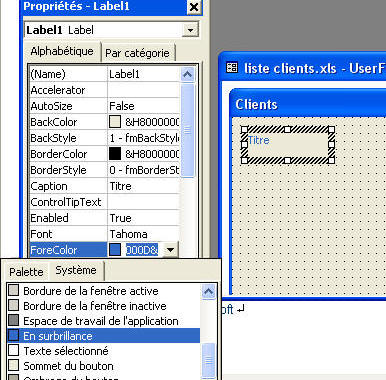This screenshot has height=380, width=386.
Task: Choose Bordure de la fenêtre active
Action: [103, 291]
